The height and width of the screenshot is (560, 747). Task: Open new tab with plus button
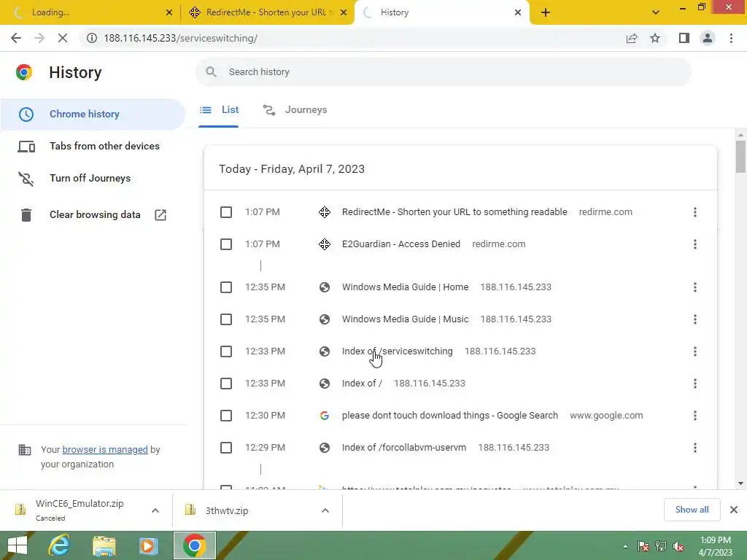point(546,12)
